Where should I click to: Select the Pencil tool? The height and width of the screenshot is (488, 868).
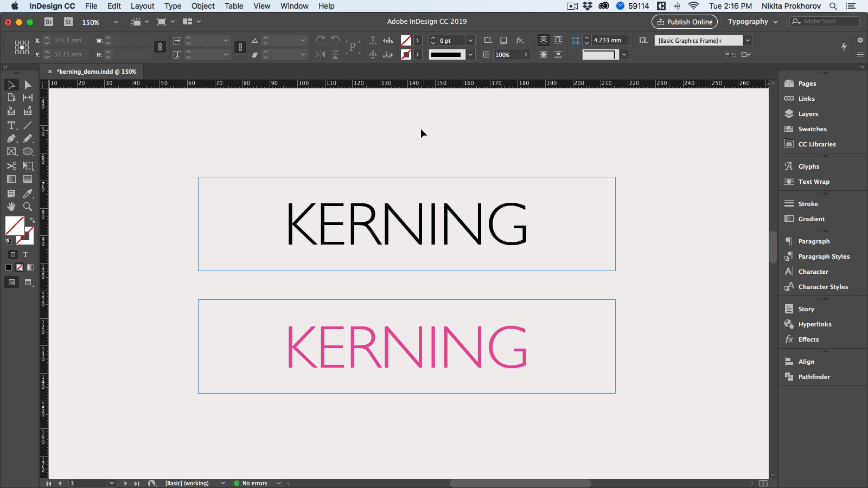28,139
